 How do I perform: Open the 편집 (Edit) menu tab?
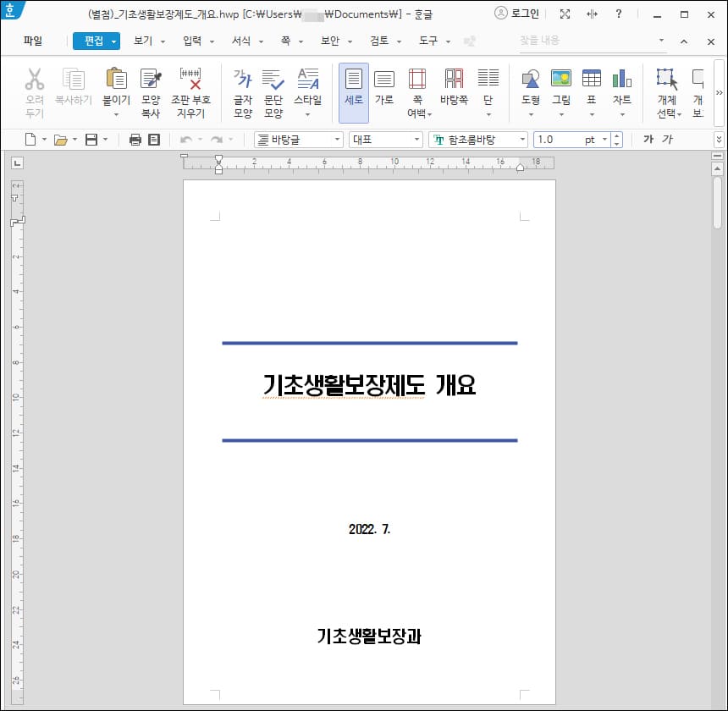pyautogui.click(x=97, y=41)
